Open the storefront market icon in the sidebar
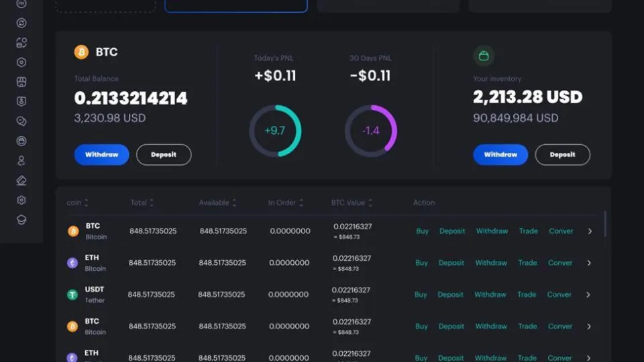This screenshot has width=644, height=362. [21, 82]
